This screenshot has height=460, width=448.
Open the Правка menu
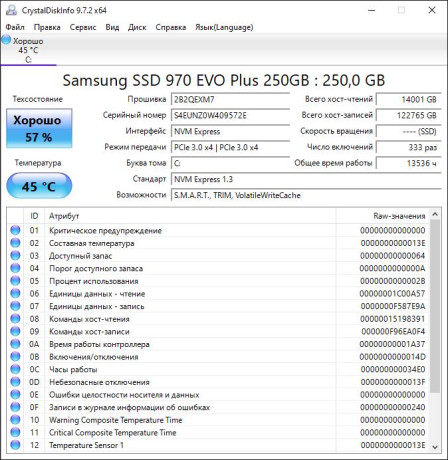pyautogui.click(x=47, y=27)
